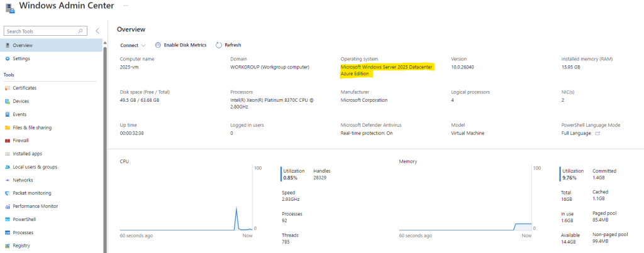Click version value 10.0.26040
Screen dimensions: 644x253
click(x=462, y=67)
